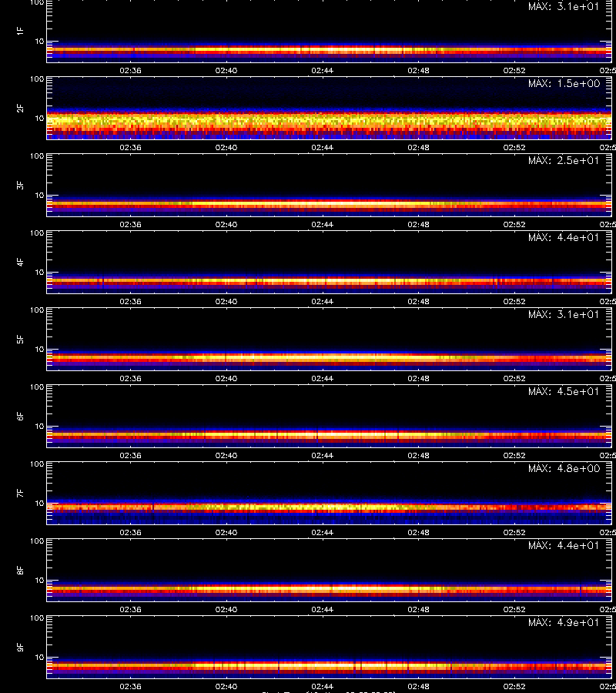Click the 02:40 tick label under panel 2F
616x693 pixels.
[x=226, y=147]
